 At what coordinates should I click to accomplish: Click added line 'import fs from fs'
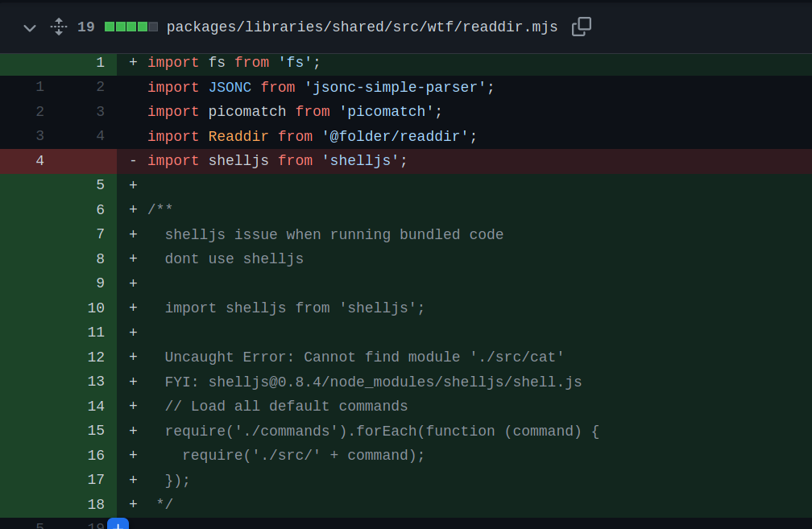coord(234,63)
